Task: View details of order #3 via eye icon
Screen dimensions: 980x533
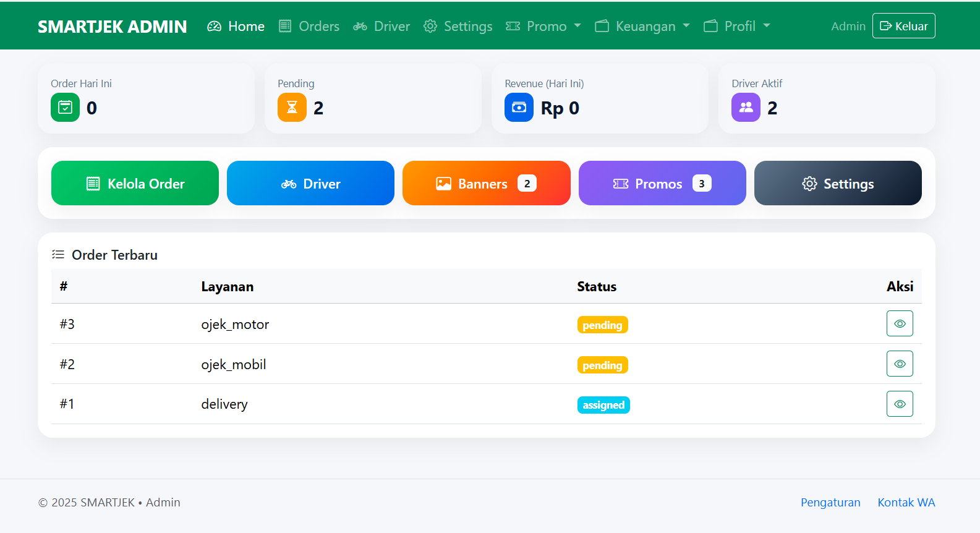Action: [900, 324]
